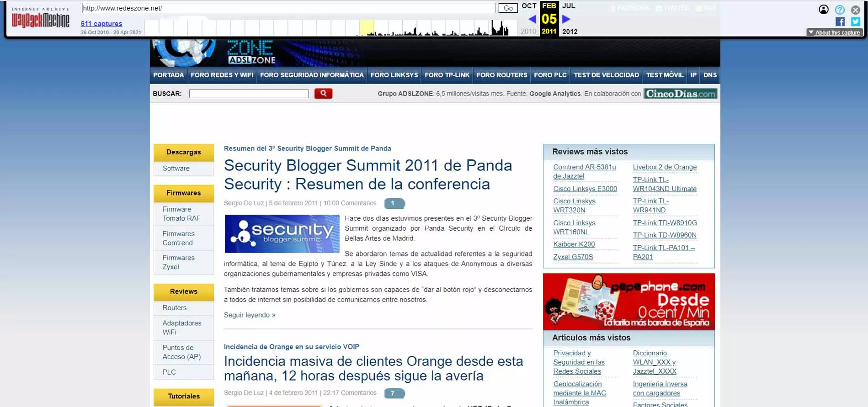Open FORO PLC menu item
This screenshot has height=407, width=868.
point(550,75)
